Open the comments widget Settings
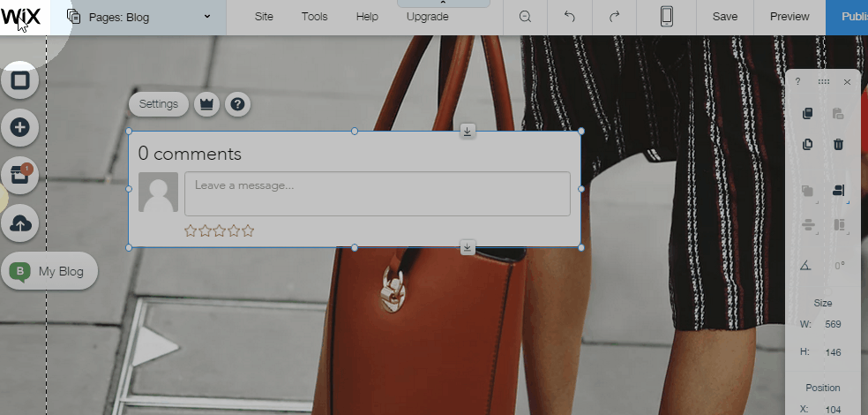The width and height of the screenshot is (868, 415). pyautogui.click(x=158, y=104)
